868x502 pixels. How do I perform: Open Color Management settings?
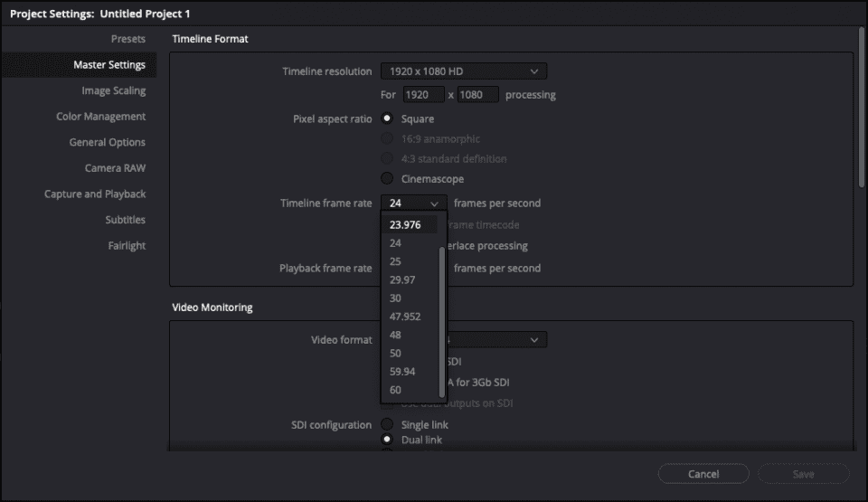100,117
